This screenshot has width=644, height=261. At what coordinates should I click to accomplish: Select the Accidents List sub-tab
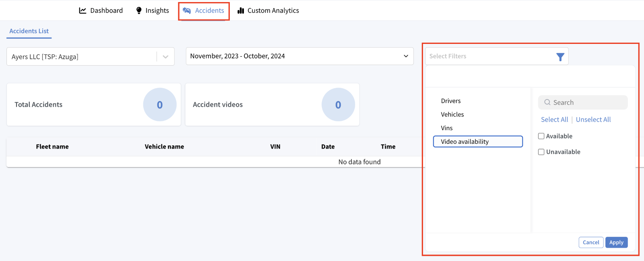29,31
